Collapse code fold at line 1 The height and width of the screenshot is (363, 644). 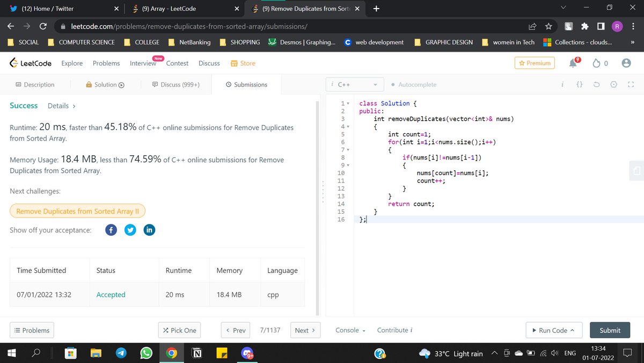tap(348, 104)
